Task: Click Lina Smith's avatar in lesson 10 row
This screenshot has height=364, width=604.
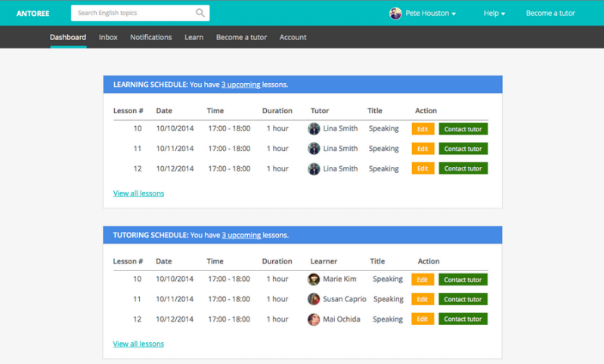Action: point(314,129)
